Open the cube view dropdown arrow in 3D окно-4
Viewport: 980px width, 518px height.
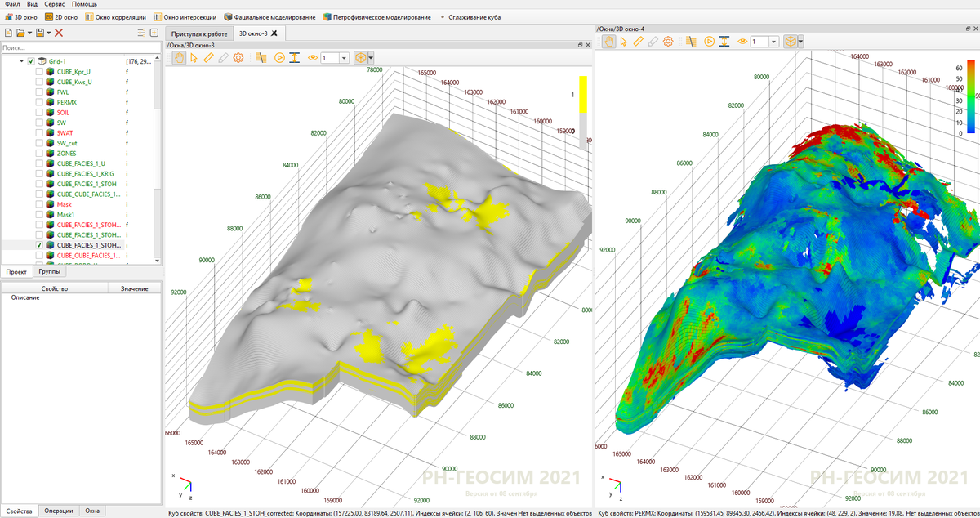(x=801, y=41)
